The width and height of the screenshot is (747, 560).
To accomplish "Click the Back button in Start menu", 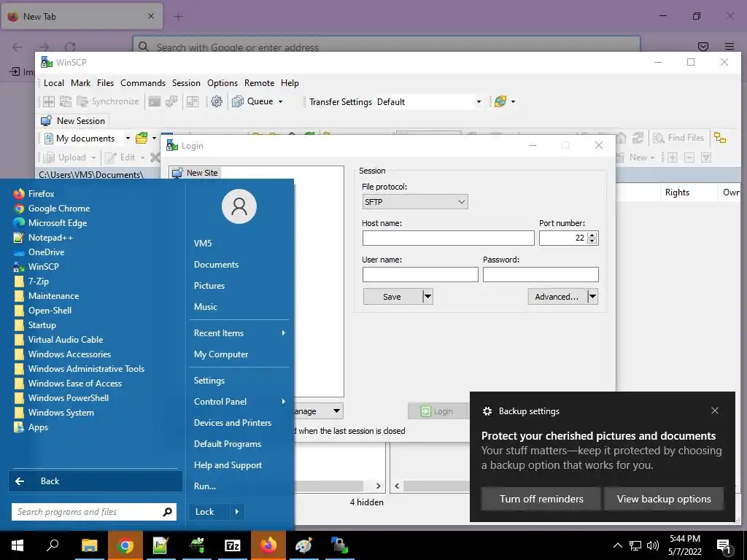I will pos(96,481).
